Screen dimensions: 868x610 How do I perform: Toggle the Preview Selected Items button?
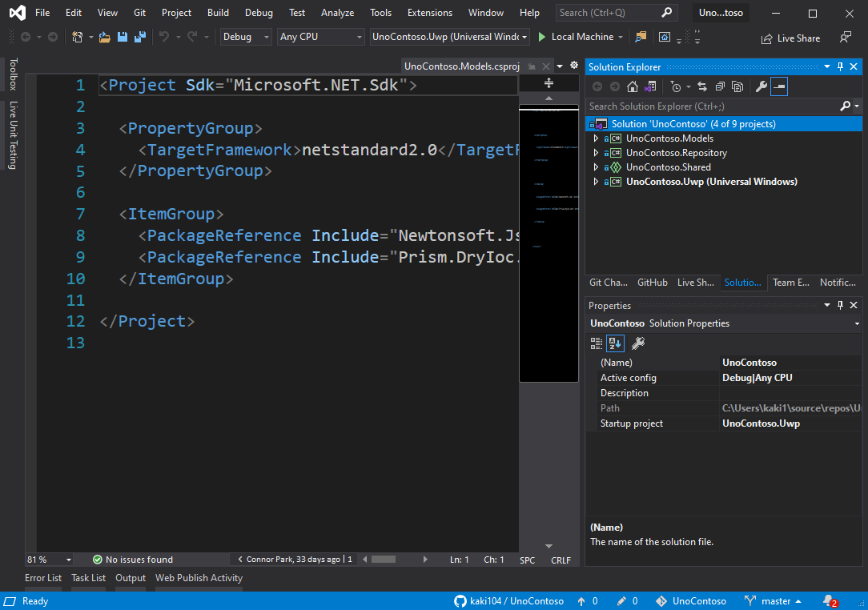click(779, 86)
